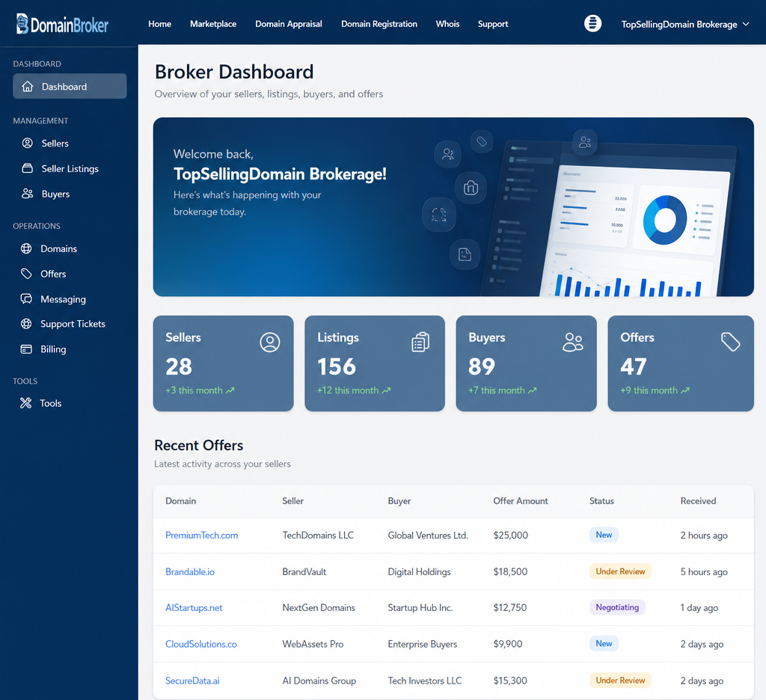Click the Listings stat card showing 156
Image resolution: width=766 pixels, height=700 pixels.
pyautogui.click(x=375, y=363)
